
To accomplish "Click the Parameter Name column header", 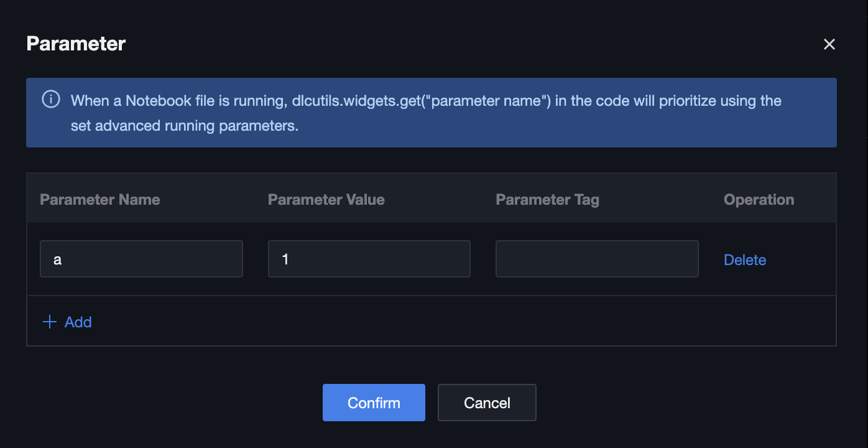I will point(100,200).
